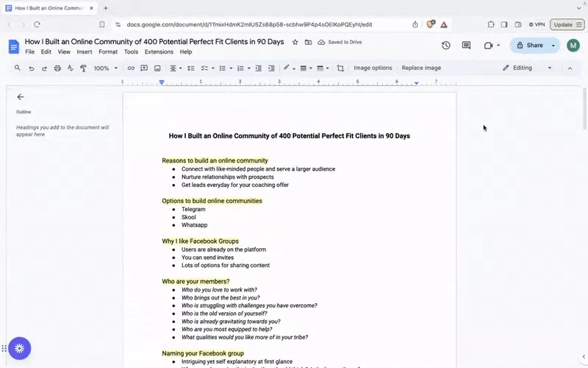Print the document
The width and height of the screenshot is (588, 368).
tap(57, 68)
